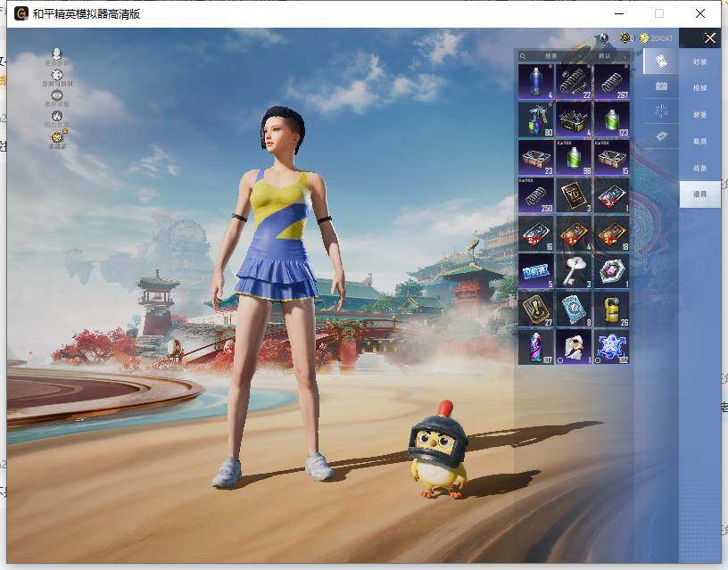Open the 装备 equipment category tab
728x570 pixels.
699,114
